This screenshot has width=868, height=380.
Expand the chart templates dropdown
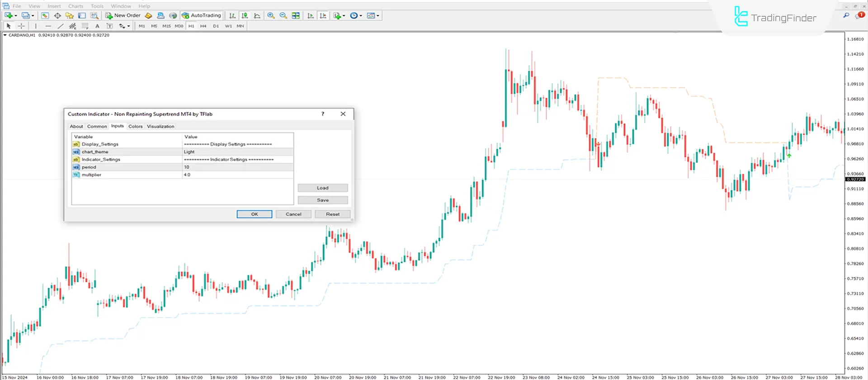pyautogui.click(x=378, y=16)
